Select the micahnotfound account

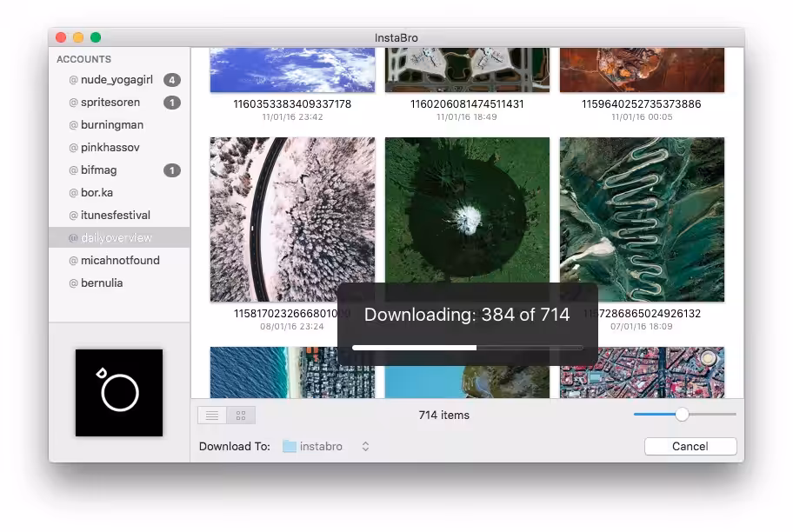[x=120, y=260]
